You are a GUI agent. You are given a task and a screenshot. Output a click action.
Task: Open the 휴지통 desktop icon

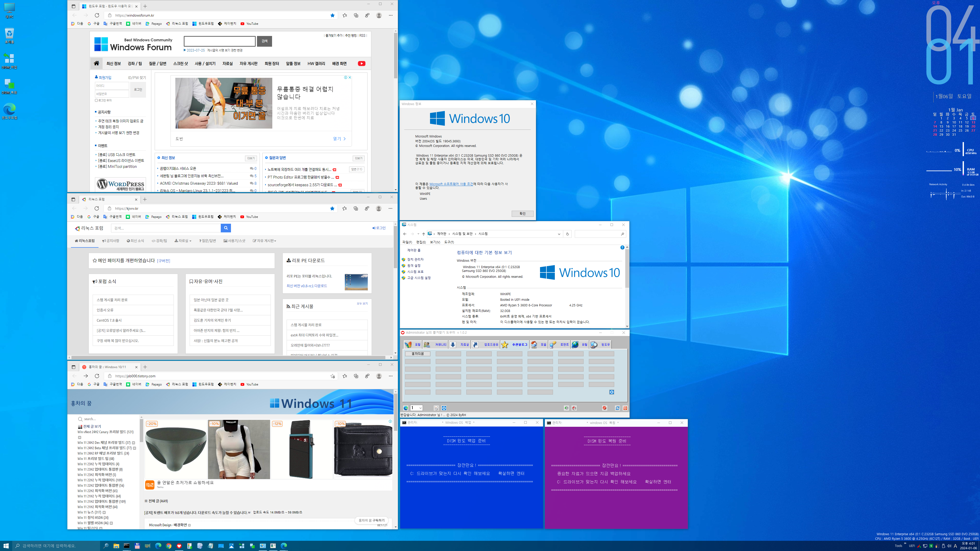pyautogui.click(x=9, y=36)
